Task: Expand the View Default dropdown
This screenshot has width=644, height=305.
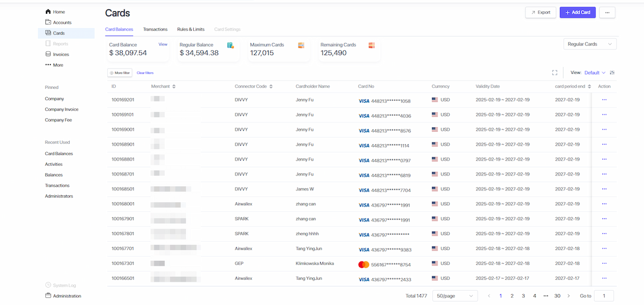Action: click(x=595, y=73)
